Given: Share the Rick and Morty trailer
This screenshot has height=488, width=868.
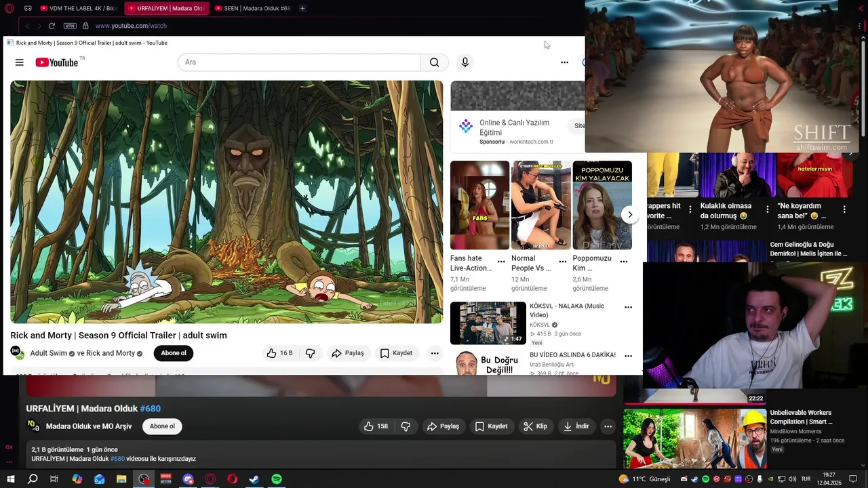Looking at the screenshot, I should click(x=347, y=353).
